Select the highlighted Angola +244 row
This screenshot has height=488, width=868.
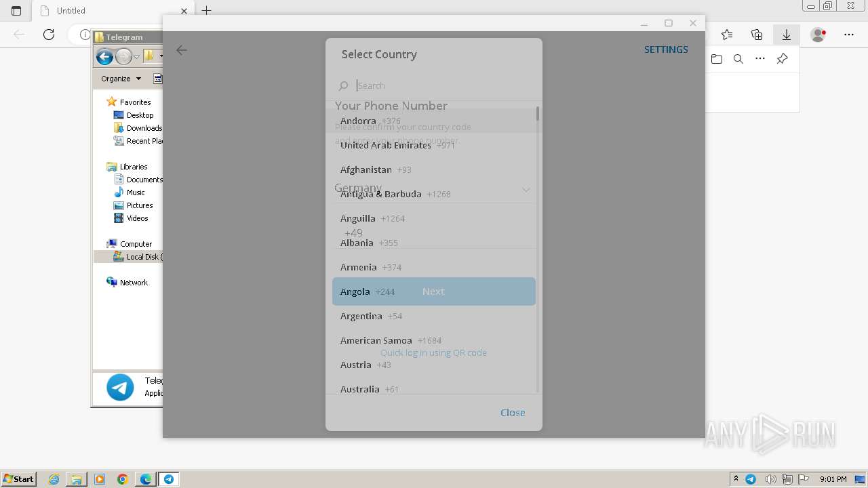point(434,291)
